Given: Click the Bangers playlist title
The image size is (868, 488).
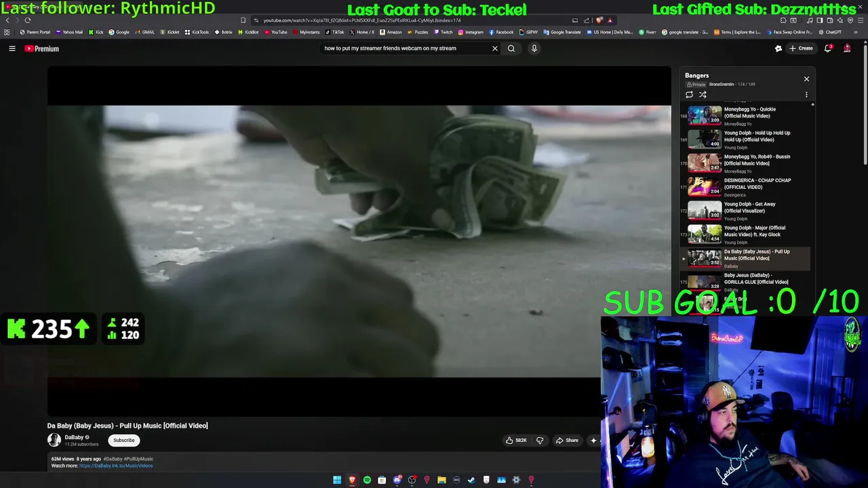Looking at the screenshot, I should [x=696, y=75].
